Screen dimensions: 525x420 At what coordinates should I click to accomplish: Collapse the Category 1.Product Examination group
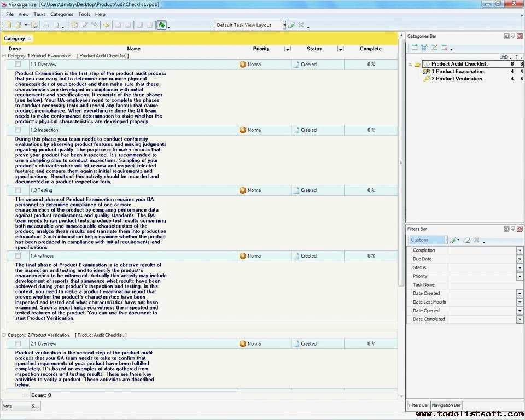(4, 56)
